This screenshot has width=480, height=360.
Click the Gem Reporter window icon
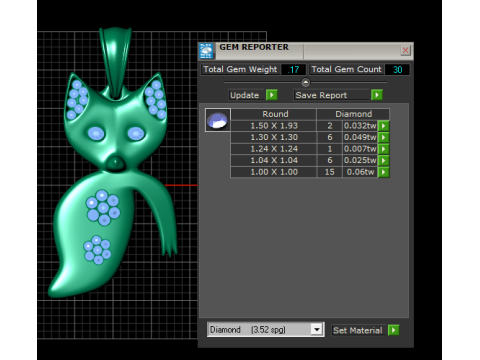(206, 51)
